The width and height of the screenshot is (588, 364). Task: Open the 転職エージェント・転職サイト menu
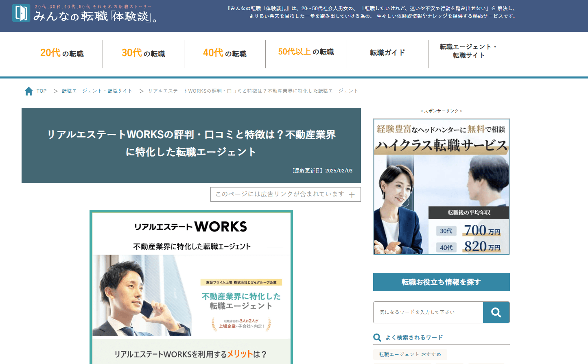[x=469, y=51]
